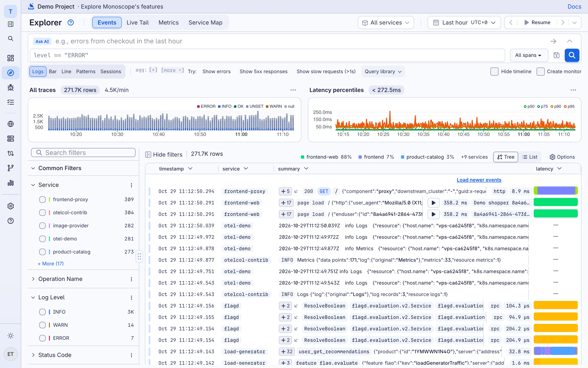
Task: Open the Query library dropdown
Action: (x=383, y=72)
